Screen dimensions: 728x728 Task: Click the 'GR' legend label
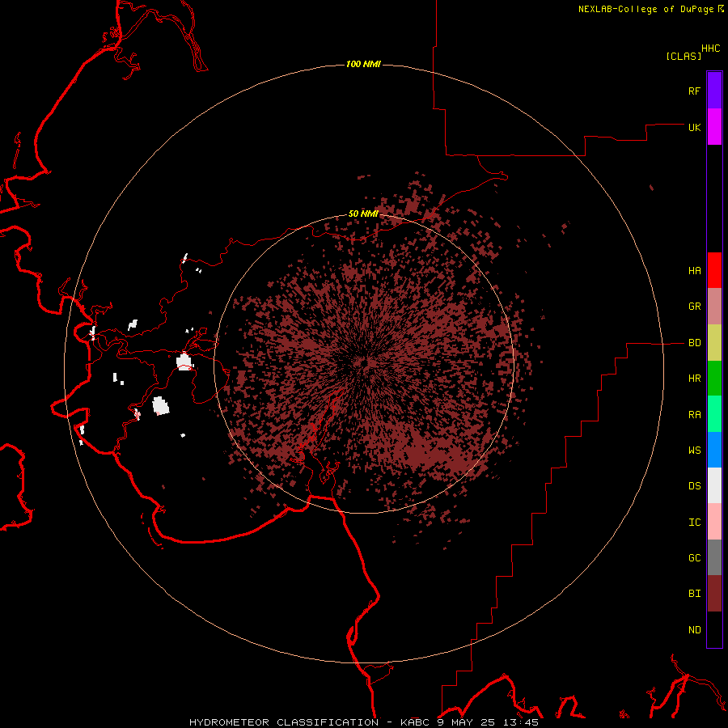[x=694, y=307]
